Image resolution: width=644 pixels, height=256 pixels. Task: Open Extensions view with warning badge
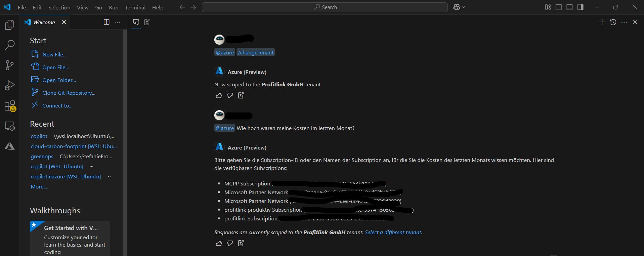coord(10,106)
